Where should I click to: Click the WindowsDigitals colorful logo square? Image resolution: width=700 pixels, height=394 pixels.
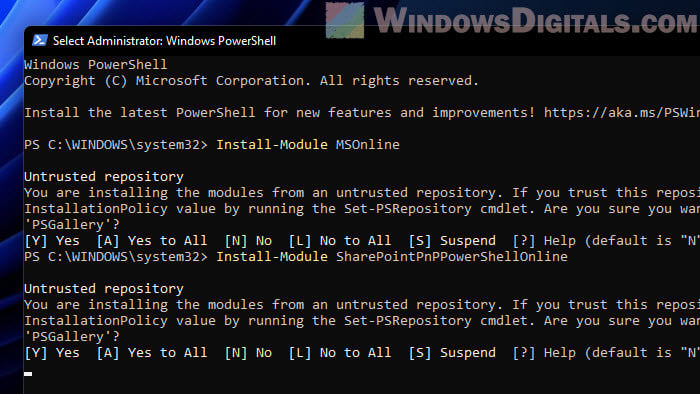(x=345, y=20)
